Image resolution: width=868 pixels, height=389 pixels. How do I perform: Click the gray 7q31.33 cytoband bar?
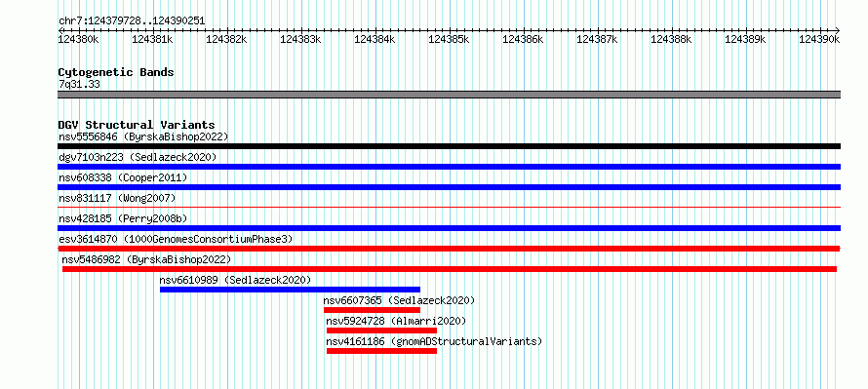coord(449,95)
